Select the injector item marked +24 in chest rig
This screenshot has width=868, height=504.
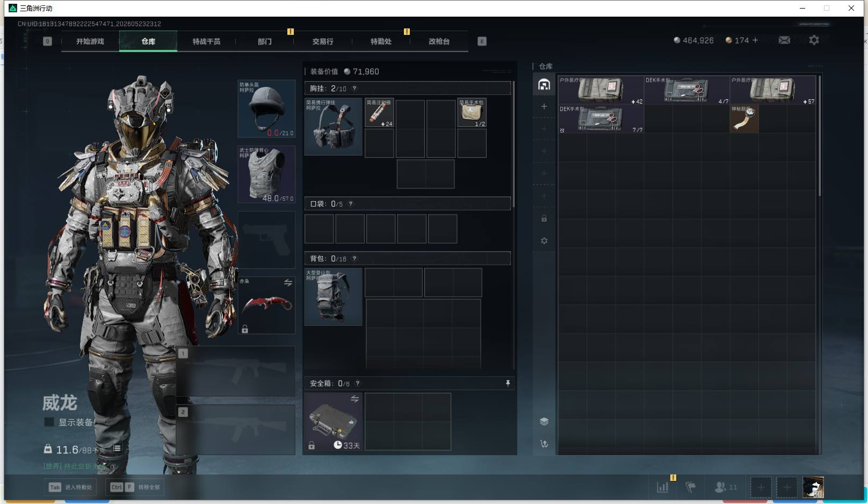pos(379,113)
